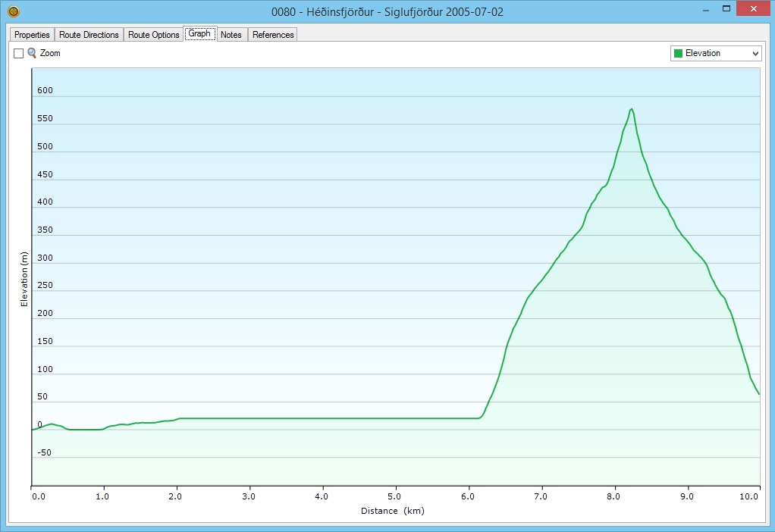Click the elevation profile's highest peak
Screen dimensions: 775x532
pos(631,109)
